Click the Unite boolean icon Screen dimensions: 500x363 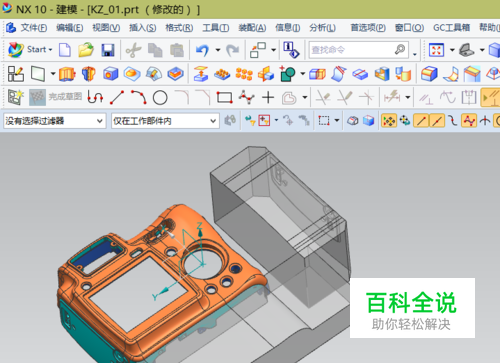click(288, 74)
